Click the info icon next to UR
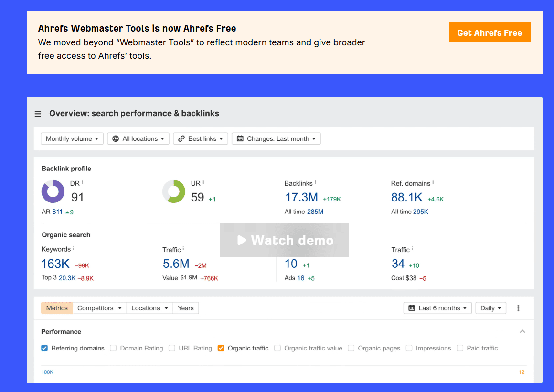554x392 pixels. (203, 182)
